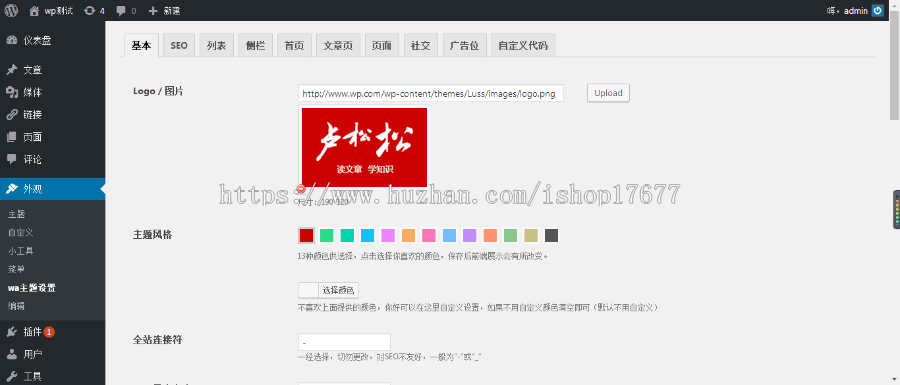Select the teal theme color swatch

click(x=347, y=235)
